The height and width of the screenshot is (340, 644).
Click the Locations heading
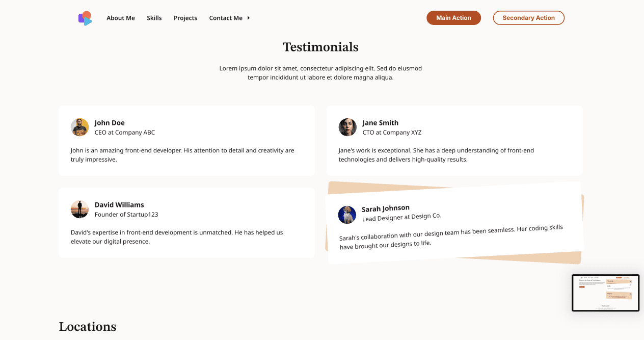point(88,327)
